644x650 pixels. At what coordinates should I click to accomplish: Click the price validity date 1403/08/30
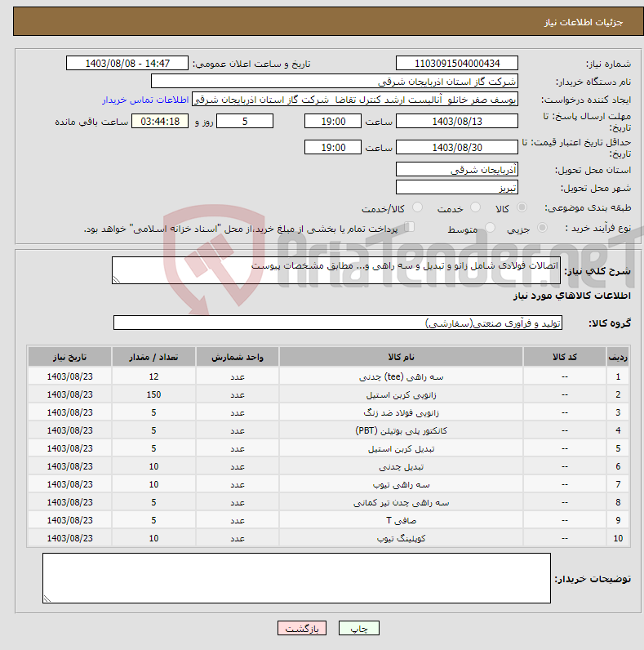[x=457, y=148]
